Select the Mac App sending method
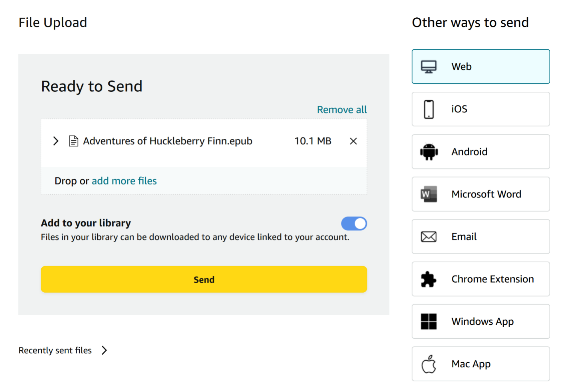The width and height of the screenshot is (571, 392). pyautogui.click(x=480, y=364)
